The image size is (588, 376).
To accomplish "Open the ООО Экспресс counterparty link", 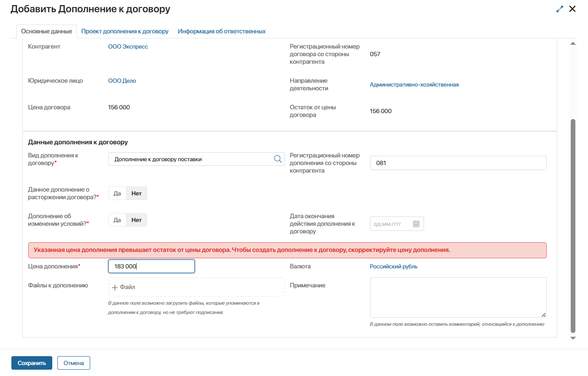I will (128, 46).
